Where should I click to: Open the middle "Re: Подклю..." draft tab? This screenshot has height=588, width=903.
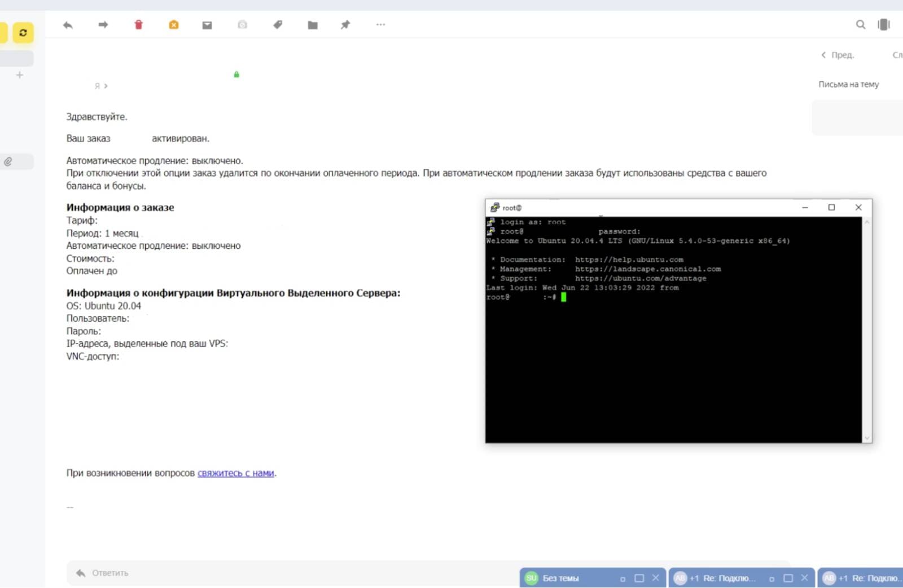pos(729,578)
